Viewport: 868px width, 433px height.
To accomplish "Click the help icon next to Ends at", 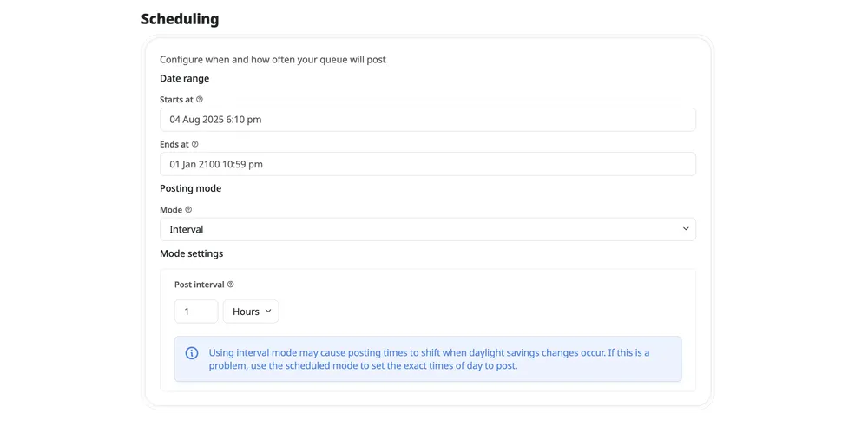I will [x=194, y=144].
